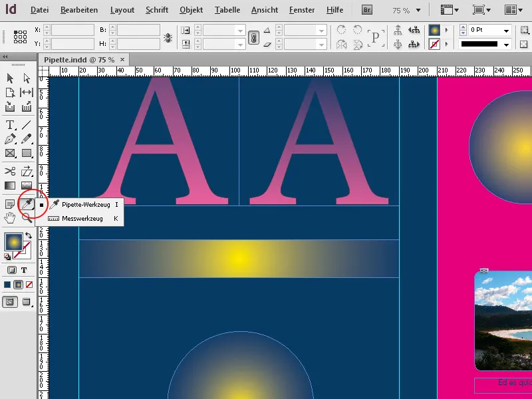Select the Gradient Feather tool

[x=27, y=186]
